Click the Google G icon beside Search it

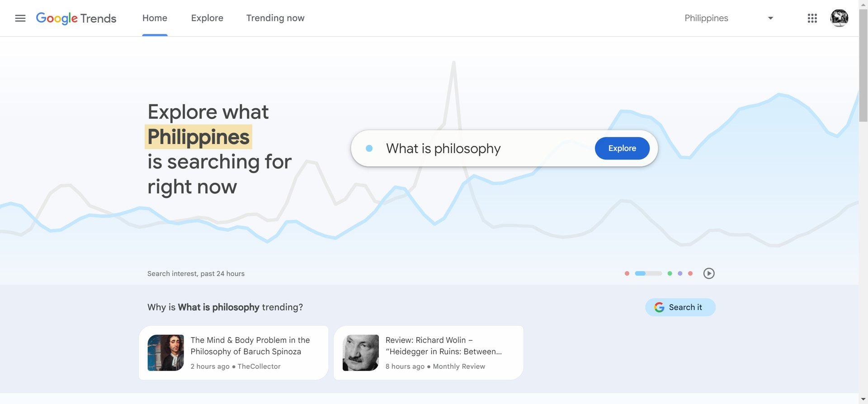tap(660, 307)
